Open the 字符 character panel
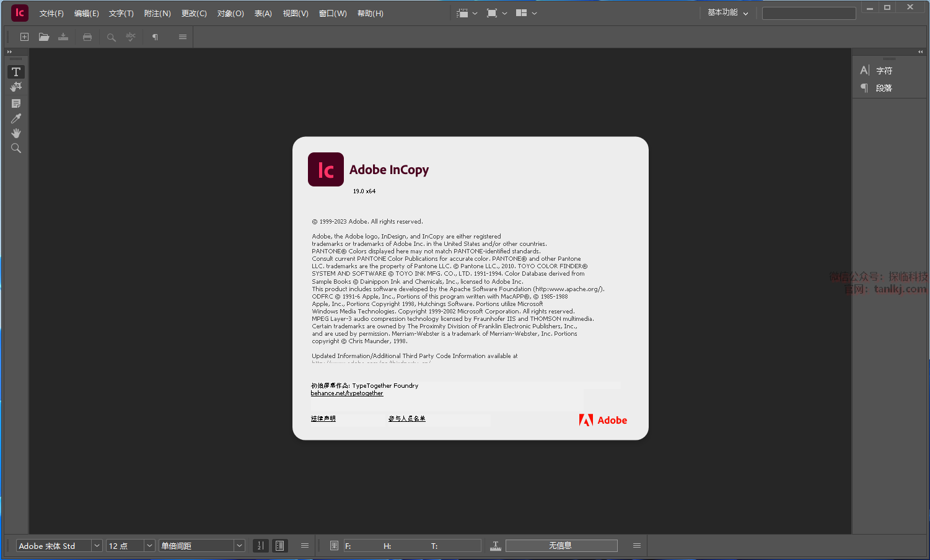 point(884,71)
